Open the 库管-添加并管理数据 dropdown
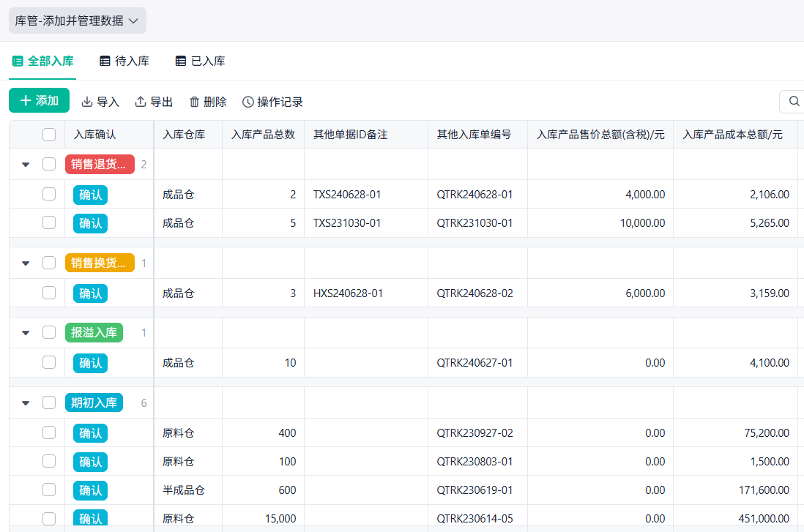Viewport: 804px width, 532px height. [78, 20]
